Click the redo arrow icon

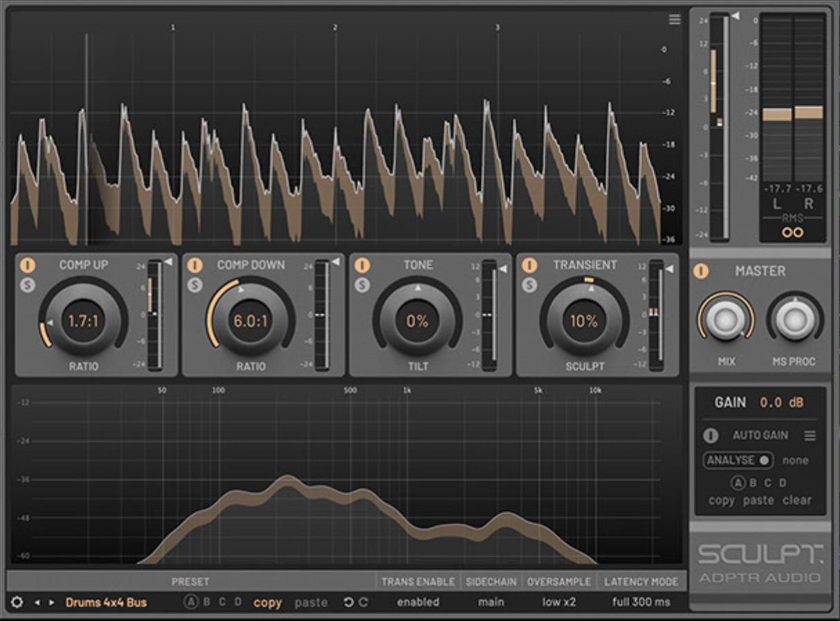[363, 602]
